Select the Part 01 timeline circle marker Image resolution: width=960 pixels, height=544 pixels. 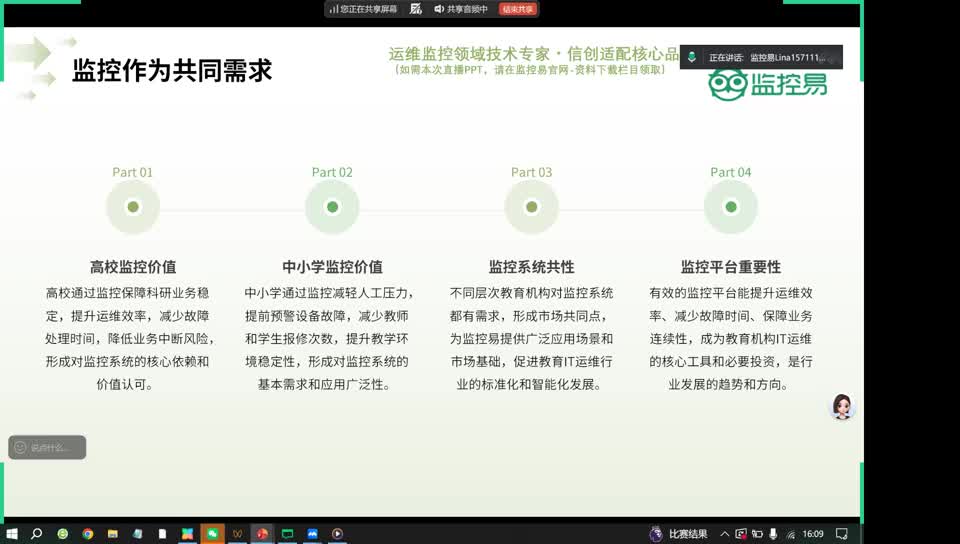coord(133,207)
